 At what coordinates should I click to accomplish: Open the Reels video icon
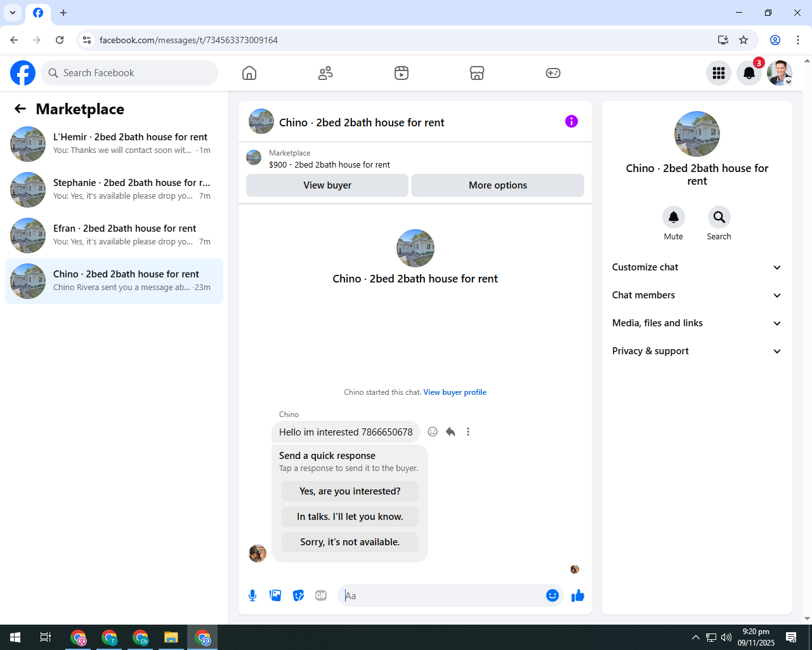(x=402, y=73)
